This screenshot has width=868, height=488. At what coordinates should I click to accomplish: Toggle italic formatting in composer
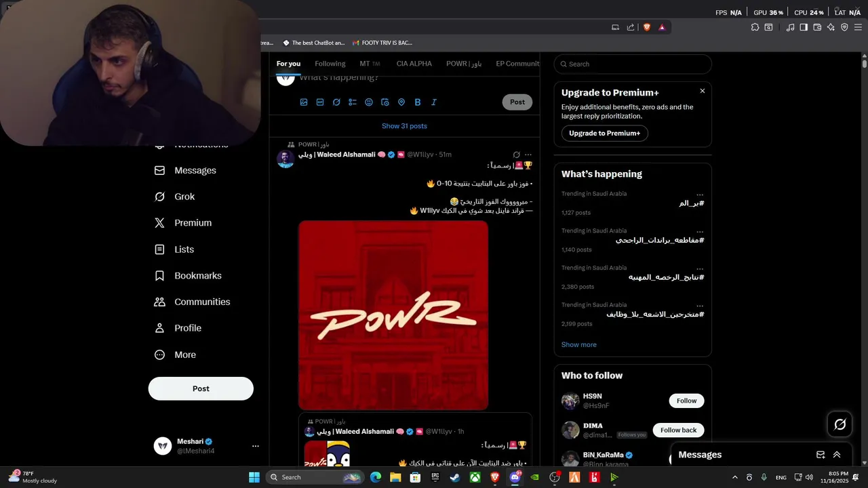pos(434,102)
